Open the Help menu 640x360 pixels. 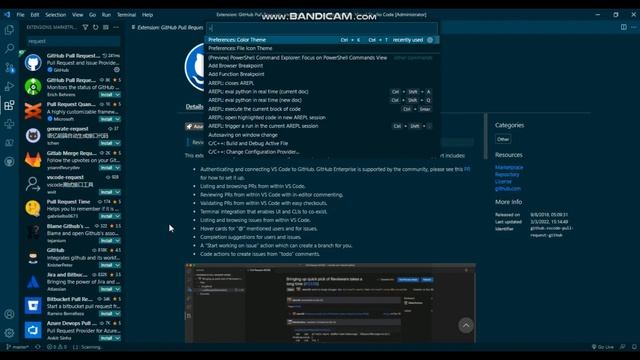[x=147, y=15]
